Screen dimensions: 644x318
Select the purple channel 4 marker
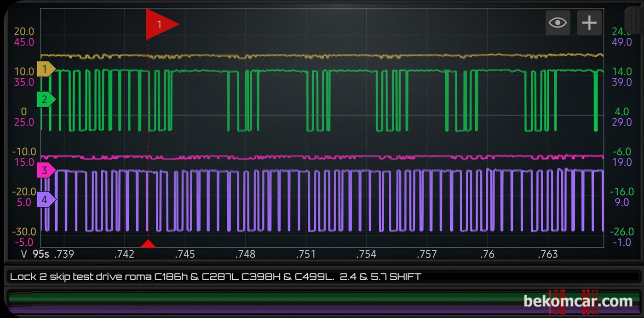[46, 200]
